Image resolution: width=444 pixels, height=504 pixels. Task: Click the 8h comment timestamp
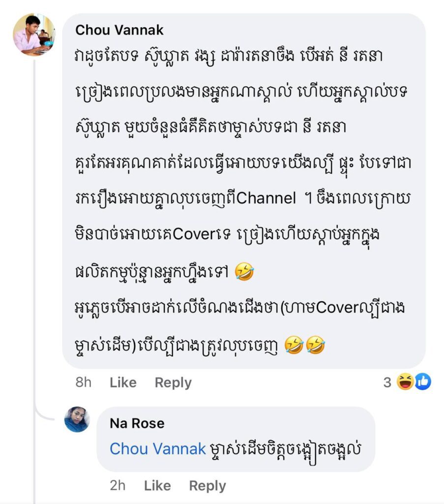tap(84, 382)
